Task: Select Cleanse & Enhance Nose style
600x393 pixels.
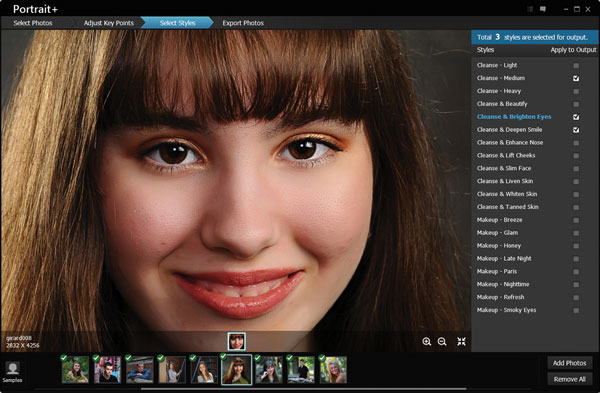Action: tap(510, 142)
